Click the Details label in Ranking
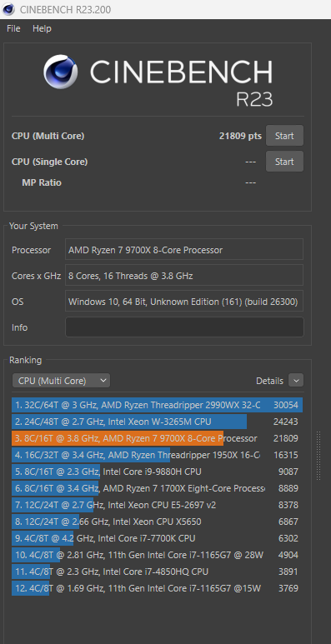Image resolution: width=331 pixels, height=644 pixels. (270, 381)
